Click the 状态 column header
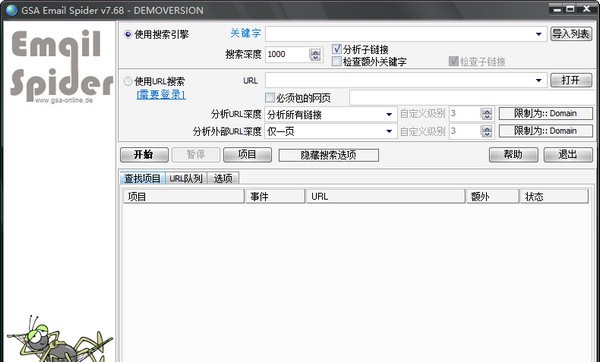Viewport: 600px width, 362px height. click(x=554, y=196)
